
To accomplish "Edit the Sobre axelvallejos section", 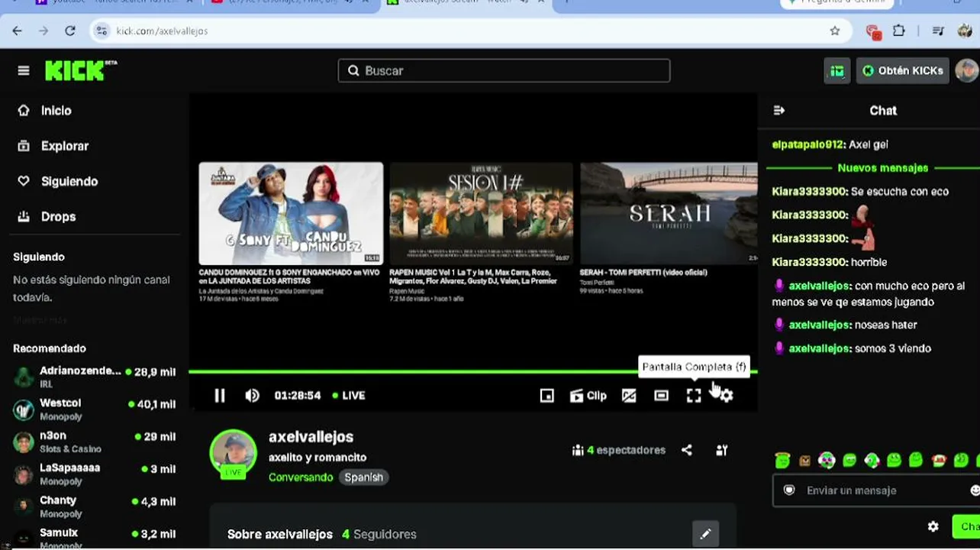I will point(705,534).
